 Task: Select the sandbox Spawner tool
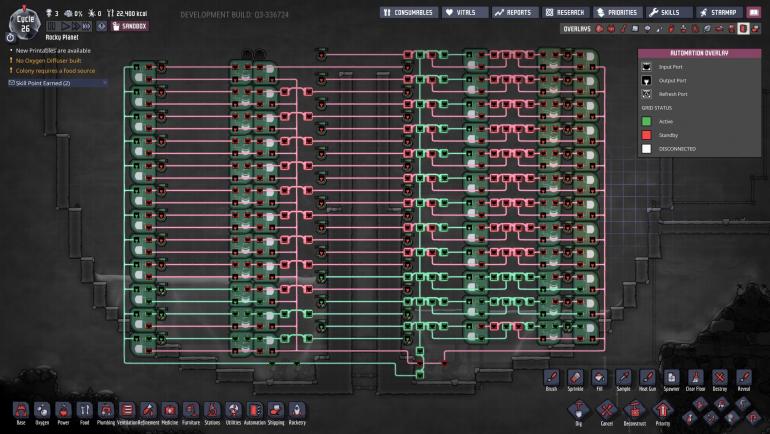(x=671, y=380)
